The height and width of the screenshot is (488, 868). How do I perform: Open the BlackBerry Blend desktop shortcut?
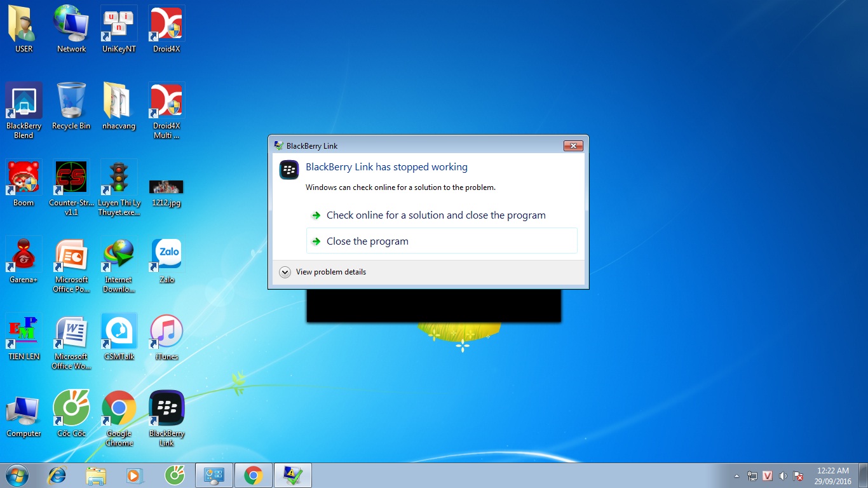(24, 111)
